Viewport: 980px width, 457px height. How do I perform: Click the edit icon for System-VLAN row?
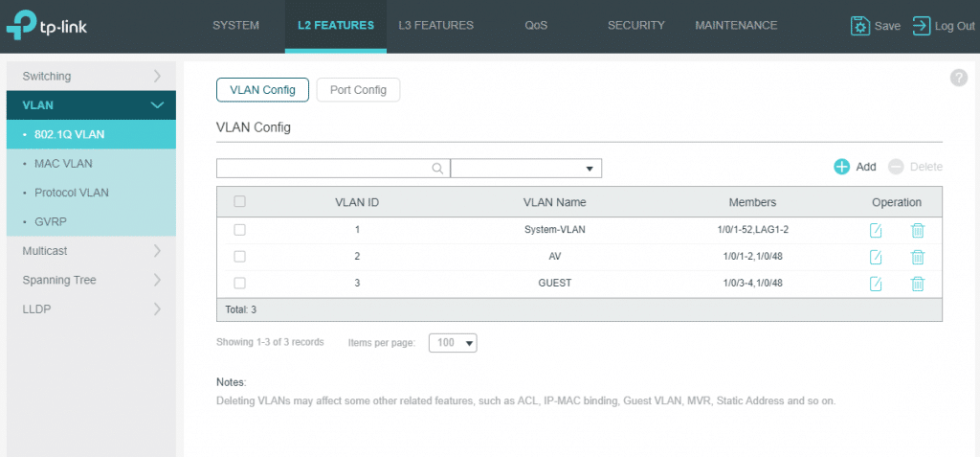(x=876, y=230)
